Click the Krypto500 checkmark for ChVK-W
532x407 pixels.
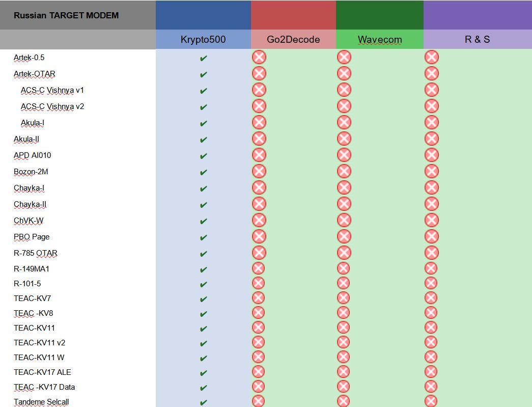click(x=203, y=221)
